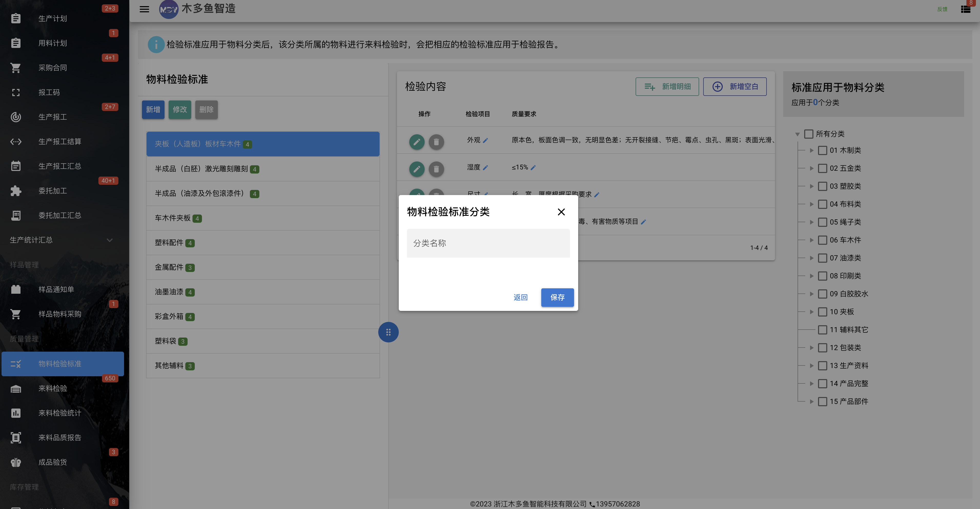Check the 所有分类 checkbox

pos(809,134)
